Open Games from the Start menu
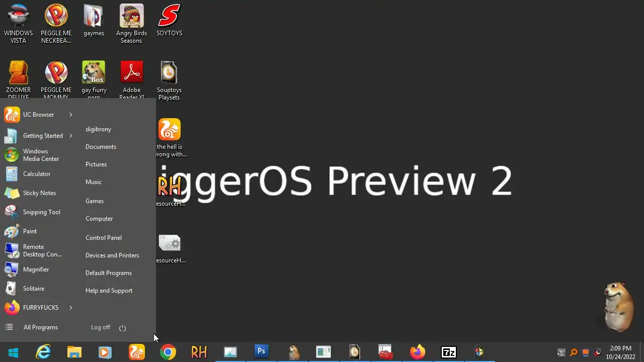The height and width of the screenshot is (362, 644). [x=95, y=201]
